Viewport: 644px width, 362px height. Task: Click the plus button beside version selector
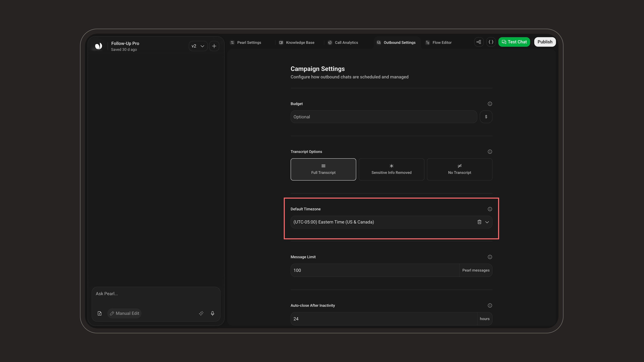[214, 46]
